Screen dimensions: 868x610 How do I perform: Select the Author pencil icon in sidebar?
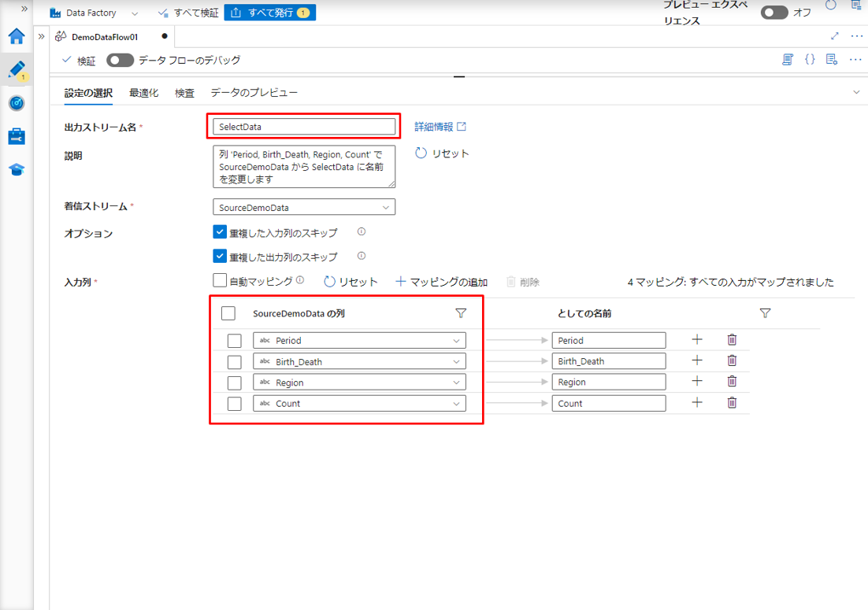(x=17, y=69)
